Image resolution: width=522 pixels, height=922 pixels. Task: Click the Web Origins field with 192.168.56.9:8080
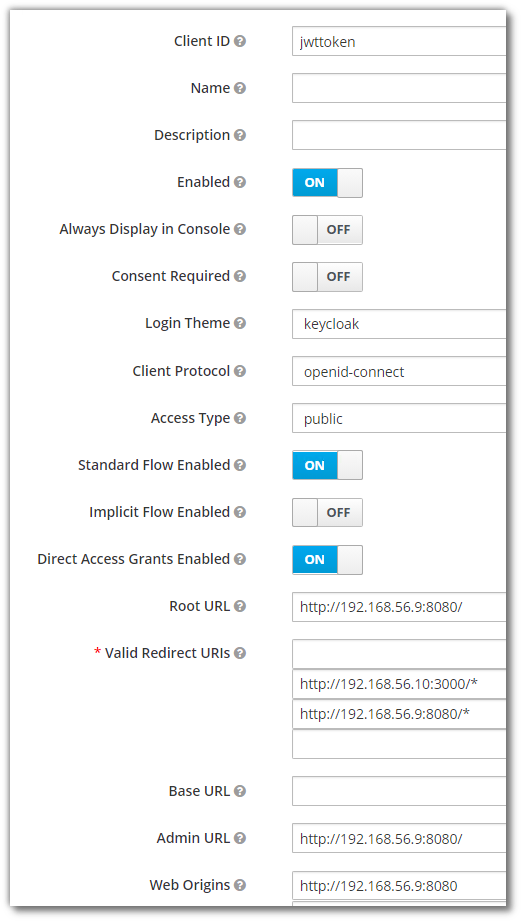399,886
